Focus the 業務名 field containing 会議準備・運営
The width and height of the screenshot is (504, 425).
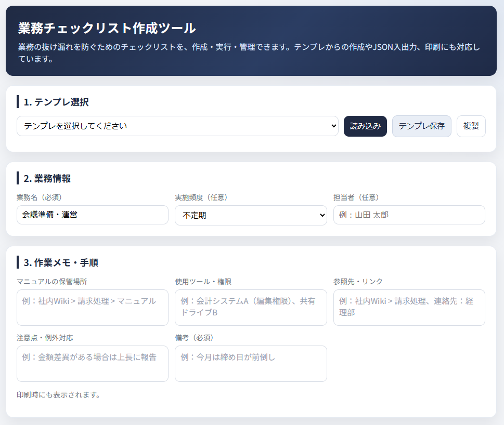click(x=93, y=215)
